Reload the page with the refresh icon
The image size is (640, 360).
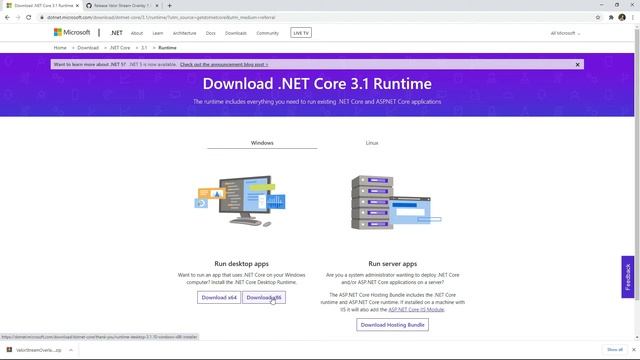[29, 18]
